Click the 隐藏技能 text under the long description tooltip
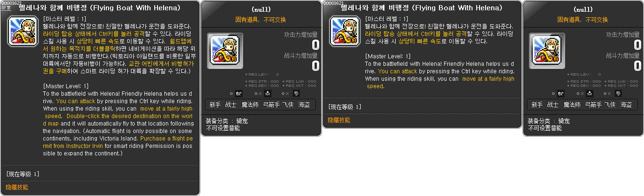This screenshot has height=196, width=644. [x=17, y=187]
